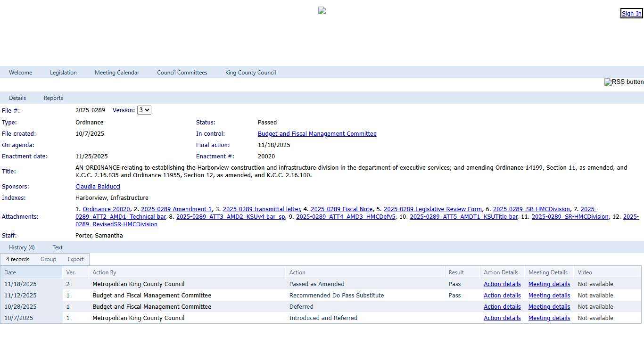
Task: Open the Ordinance 20020 attachment
Action: 106,209
